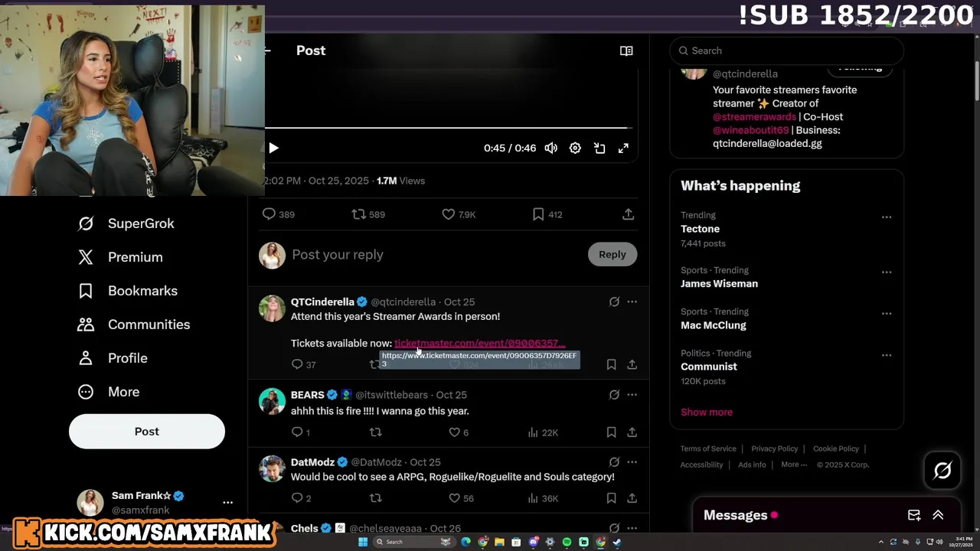Image resolution: width=980 pixels, height=551 pixels.
Task: Open Communities in sidebar
Action: pos(133,324)
